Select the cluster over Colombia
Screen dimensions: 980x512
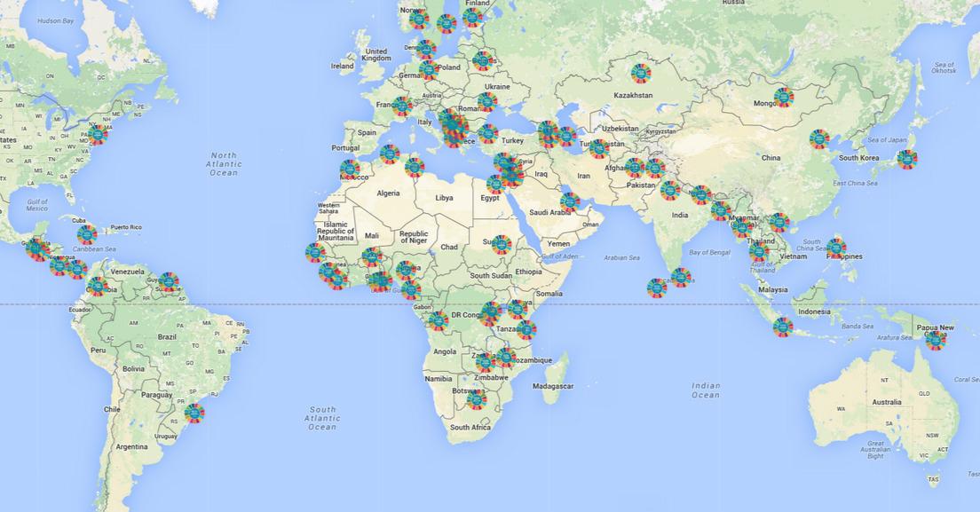coord(98,287)
